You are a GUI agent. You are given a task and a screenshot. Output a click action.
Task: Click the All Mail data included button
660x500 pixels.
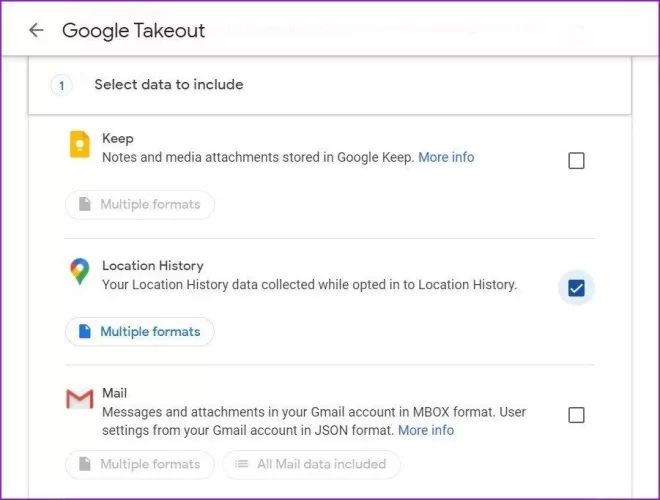(x=311, y=464)
